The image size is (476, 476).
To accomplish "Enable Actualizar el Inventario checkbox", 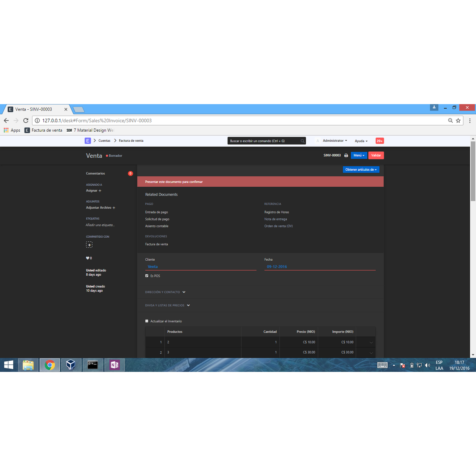I will point(147,321).
